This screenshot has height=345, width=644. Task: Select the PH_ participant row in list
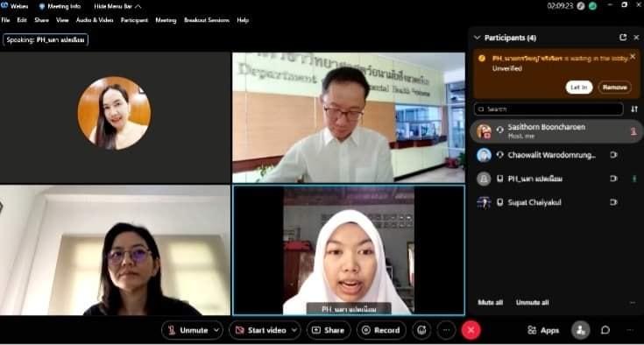point(556,179)
